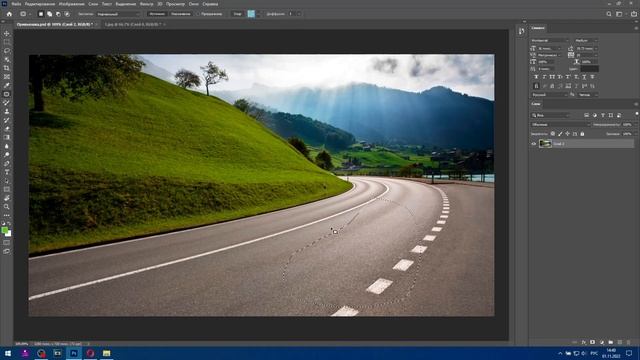Open the Изображение menu
The image size is (640, 360).
click(71, 4)
